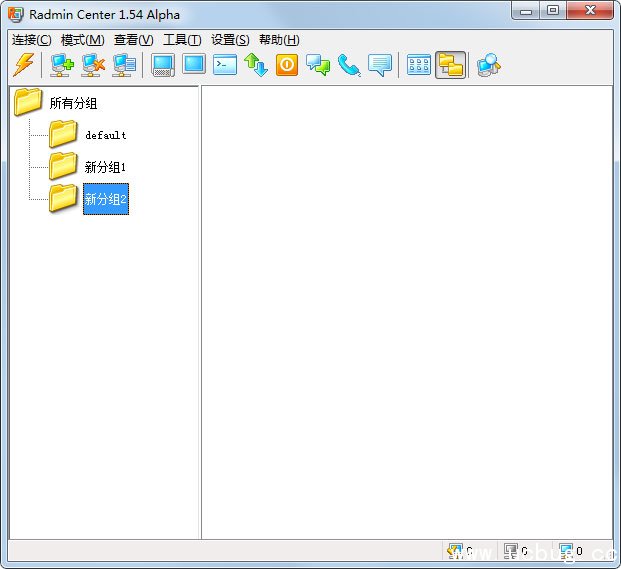
Task: Open the 工具(T) menu
Action: coord(182,40)
